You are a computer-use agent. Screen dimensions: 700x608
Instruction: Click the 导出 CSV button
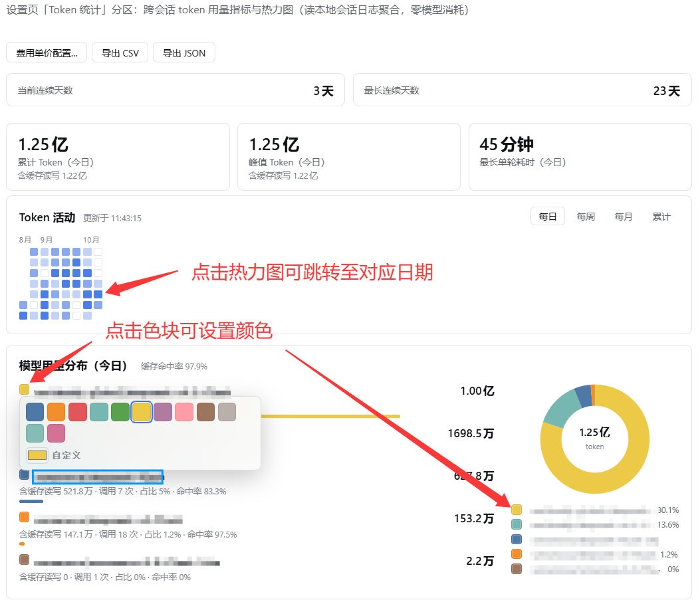click(120, 52)
